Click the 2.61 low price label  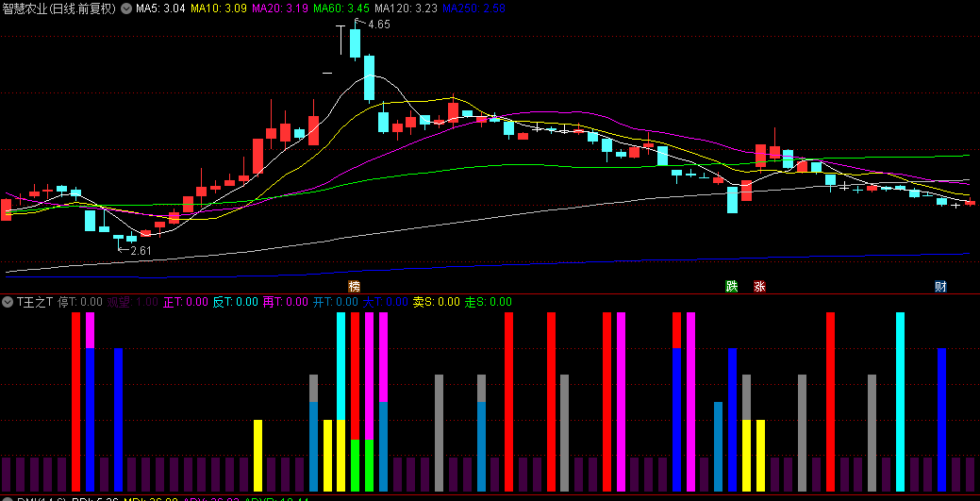[x=141, y=251]
